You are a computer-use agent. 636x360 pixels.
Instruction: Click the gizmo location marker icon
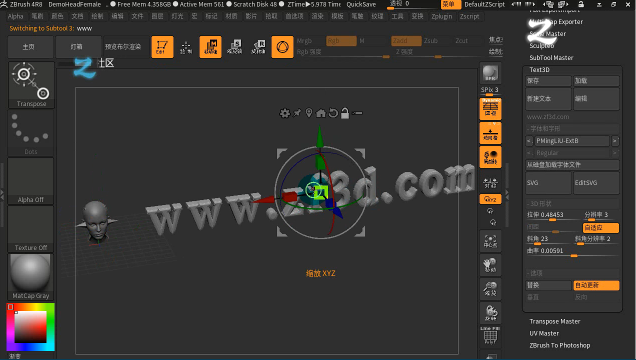[309, 113]
